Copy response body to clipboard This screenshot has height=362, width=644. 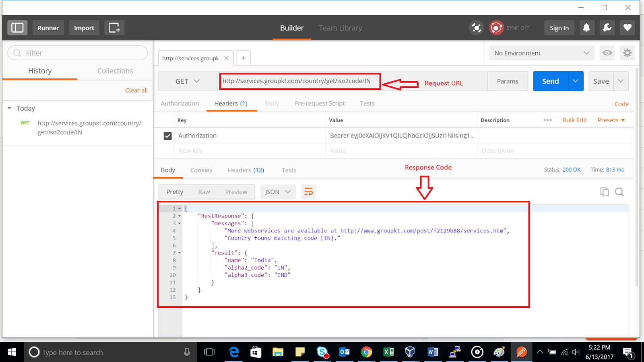(604, 192)
